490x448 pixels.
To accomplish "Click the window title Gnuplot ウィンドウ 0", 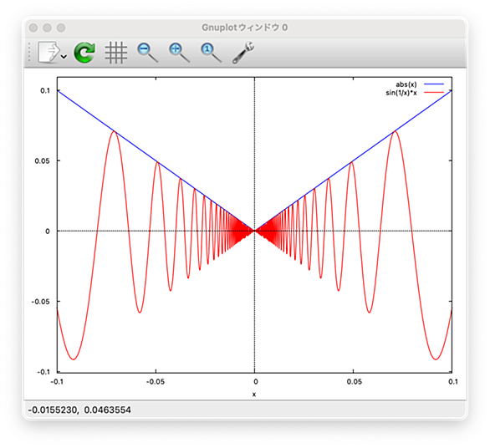I will (245, 28).
